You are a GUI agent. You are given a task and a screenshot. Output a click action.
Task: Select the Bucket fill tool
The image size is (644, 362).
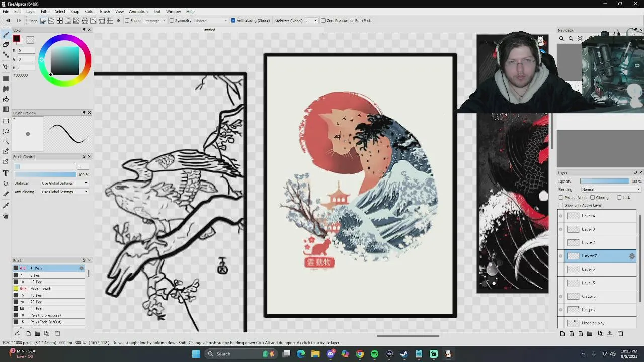coord(6,99)
